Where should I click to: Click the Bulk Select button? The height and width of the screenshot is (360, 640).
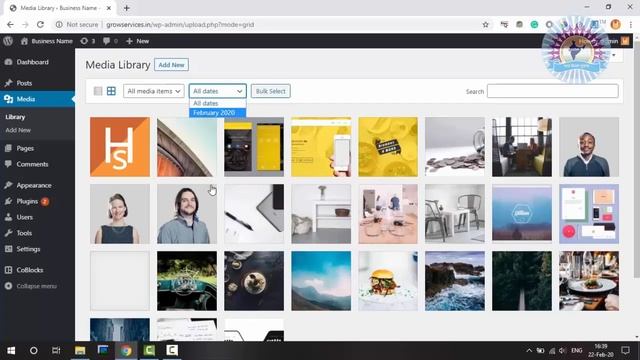coord(271,91)
